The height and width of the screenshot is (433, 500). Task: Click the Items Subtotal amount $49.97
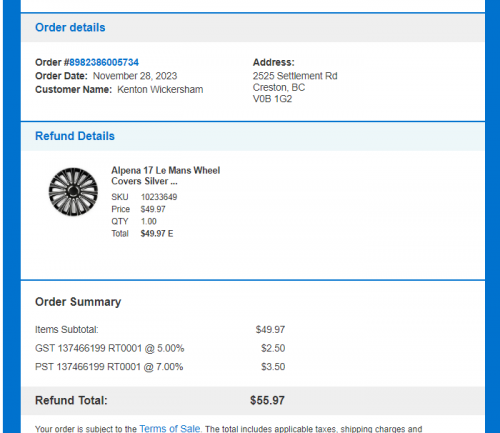click(x=270, y=330)
